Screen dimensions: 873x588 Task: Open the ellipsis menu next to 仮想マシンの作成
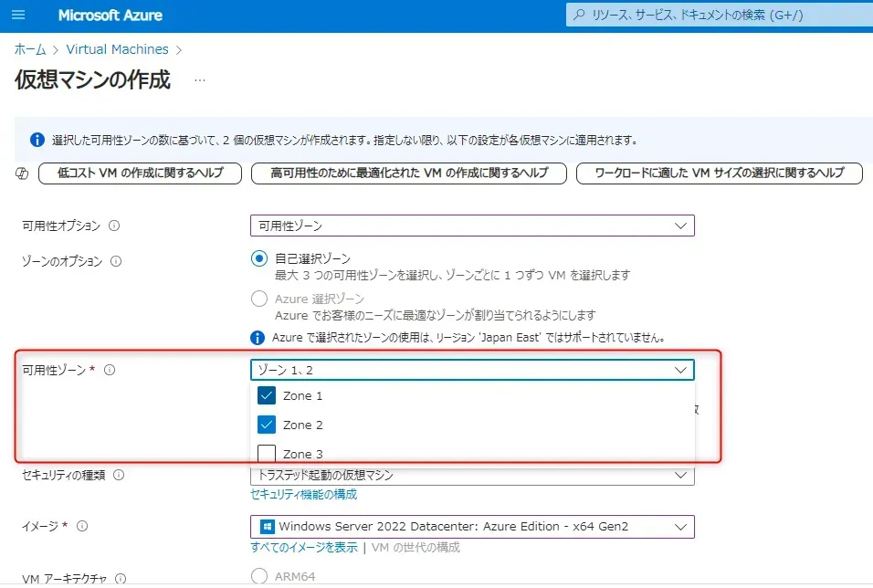(x=199, y=80)
